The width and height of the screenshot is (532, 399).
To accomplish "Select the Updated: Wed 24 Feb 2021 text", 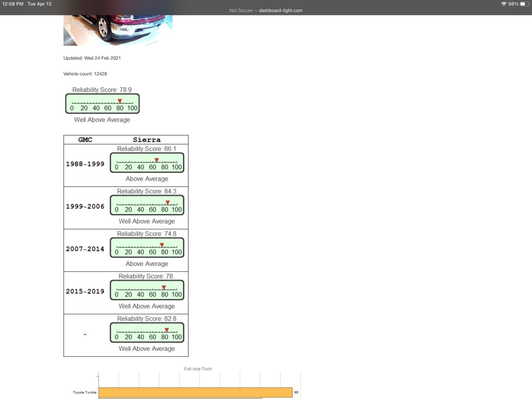I will pos(92,58).
